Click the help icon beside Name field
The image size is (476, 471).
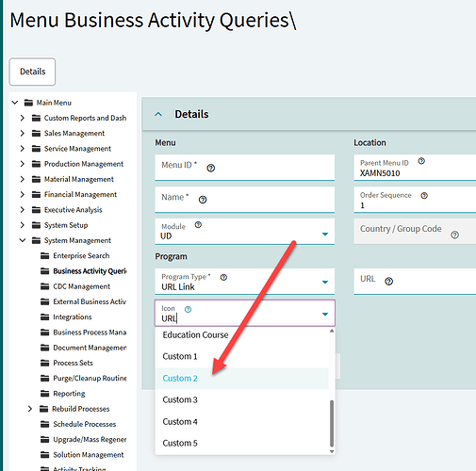[x=203, y=200]
